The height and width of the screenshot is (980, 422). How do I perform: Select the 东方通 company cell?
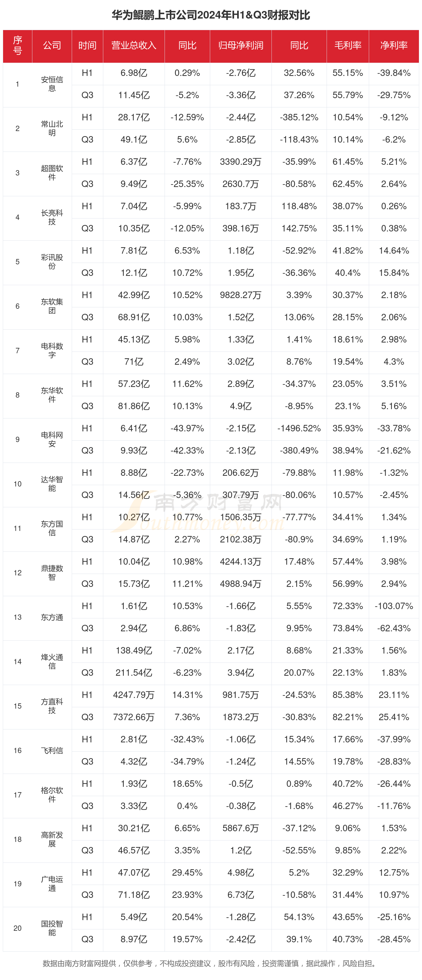[52, 617]
